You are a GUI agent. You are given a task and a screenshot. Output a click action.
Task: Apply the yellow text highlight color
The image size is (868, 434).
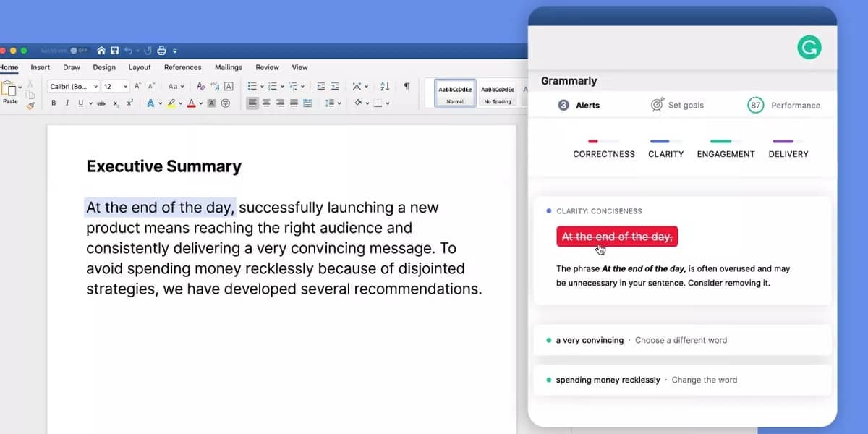point(171,103)
